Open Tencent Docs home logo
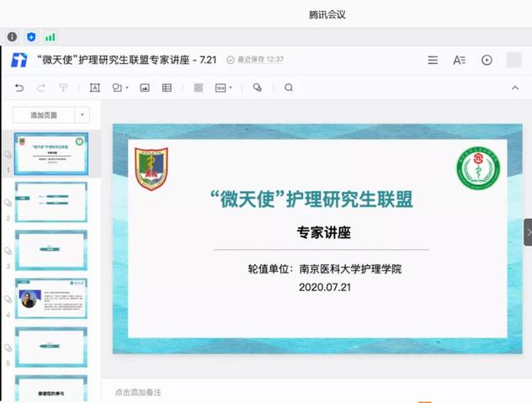 coord(19,60)
